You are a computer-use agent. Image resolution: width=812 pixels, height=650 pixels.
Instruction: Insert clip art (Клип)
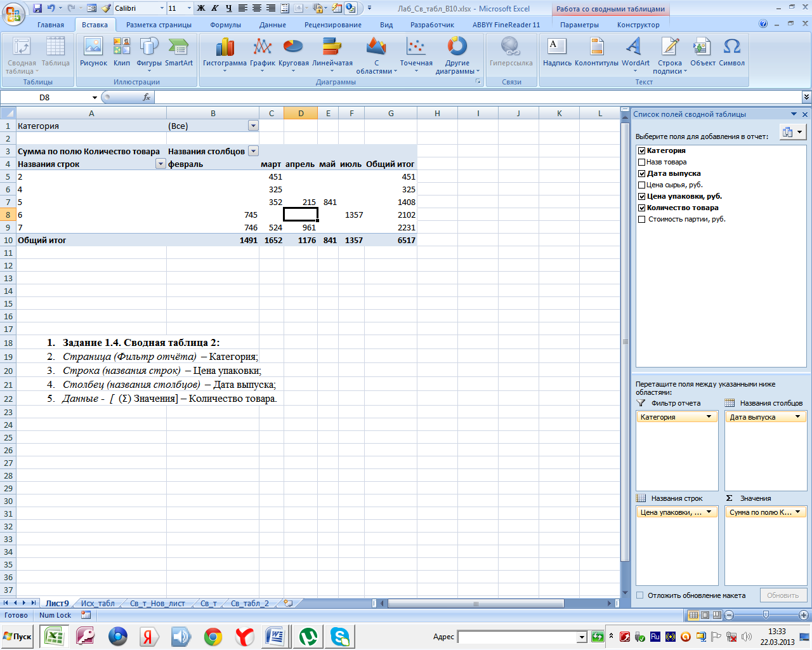click(122, 52)
